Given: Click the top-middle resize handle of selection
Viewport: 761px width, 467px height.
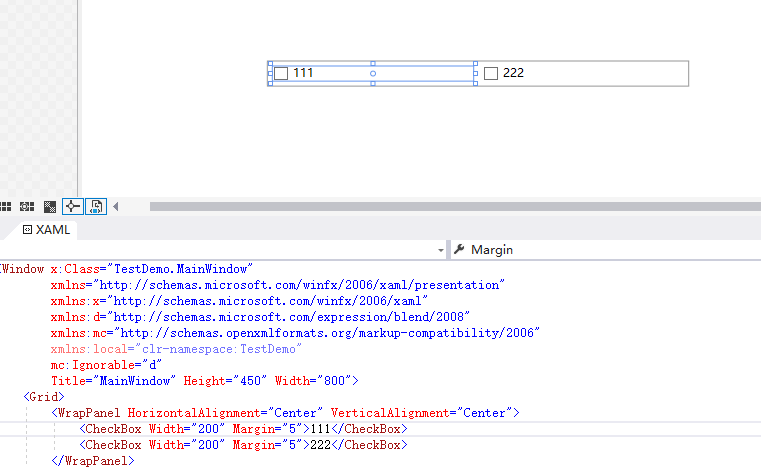Looking at the screenshot, I should click(373, 64).
